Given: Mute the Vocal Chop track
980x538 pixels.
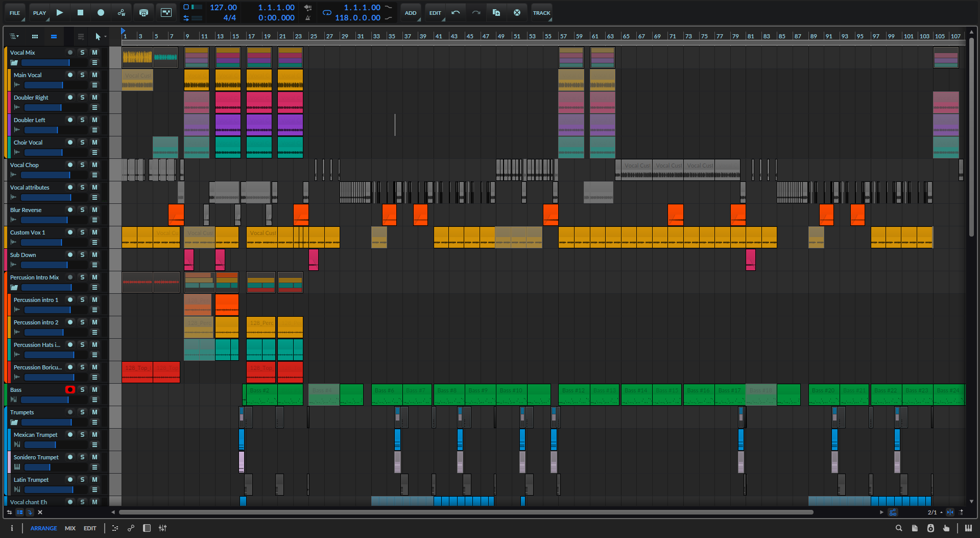Looking at the screenshot, I should point(94,165).
